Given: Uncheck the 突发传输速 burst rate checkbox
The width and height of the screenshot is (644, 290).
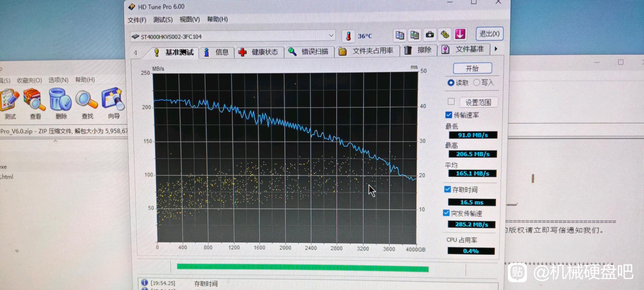Looking at the screenshot, I should 446,213.
